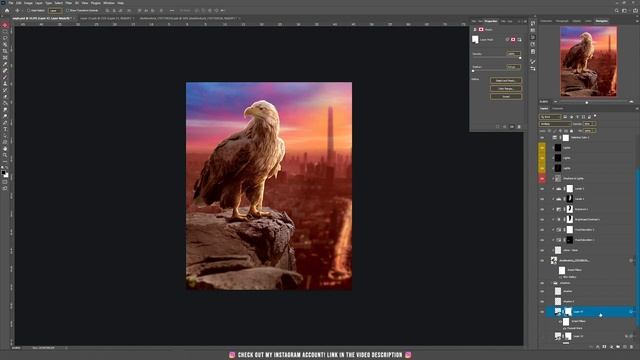
Task: Create a new layer icon
Action: pos(625,347)
